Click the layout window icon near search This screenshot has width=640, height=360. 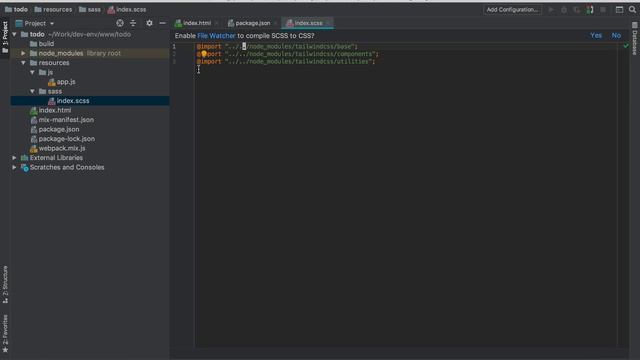(x=619, y=9)
